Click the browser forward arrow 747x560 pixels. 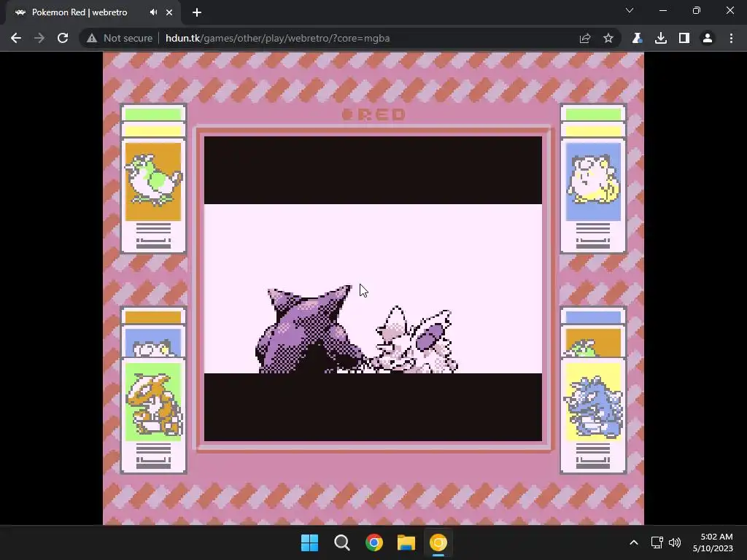[39, 38]
